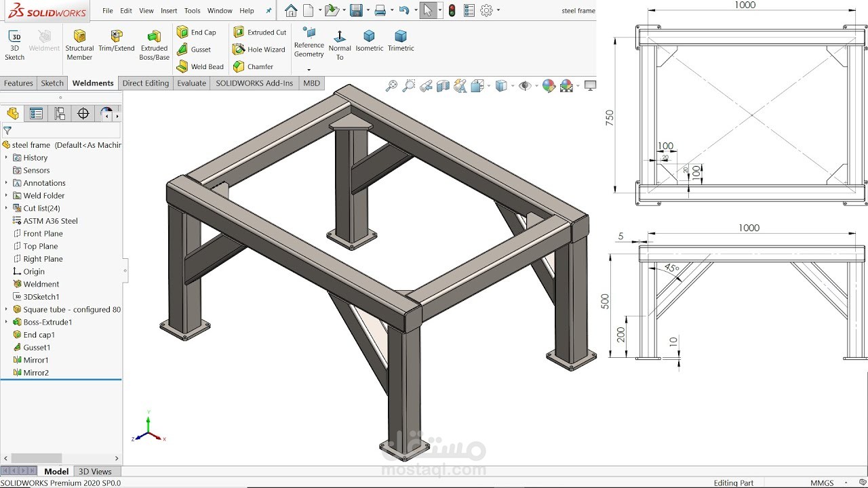The height and width of the screenshot is (488, 868).
Task: Expand the Cut list(24) folder
Action: pos(5,208)
